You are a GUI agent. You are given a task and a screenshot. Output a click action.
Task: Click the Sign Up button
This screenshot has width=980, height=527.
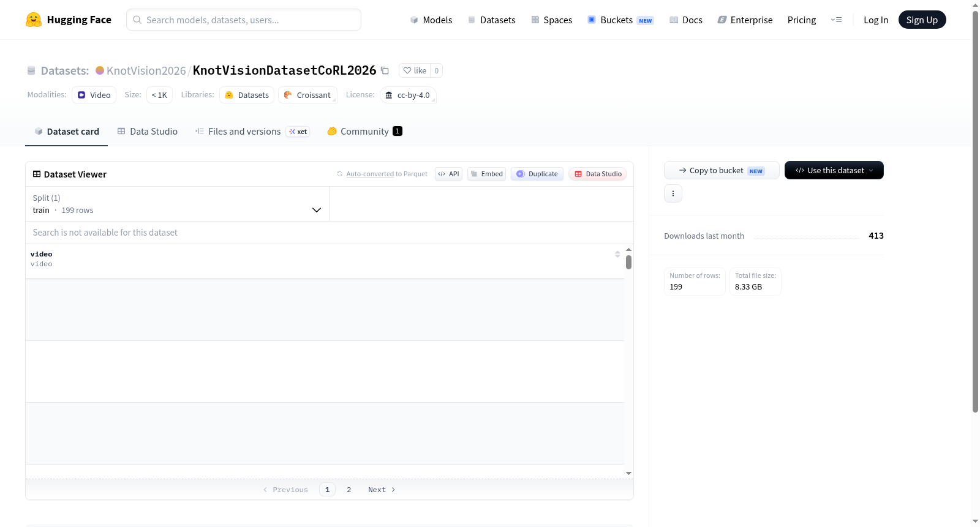pos(922,20)
